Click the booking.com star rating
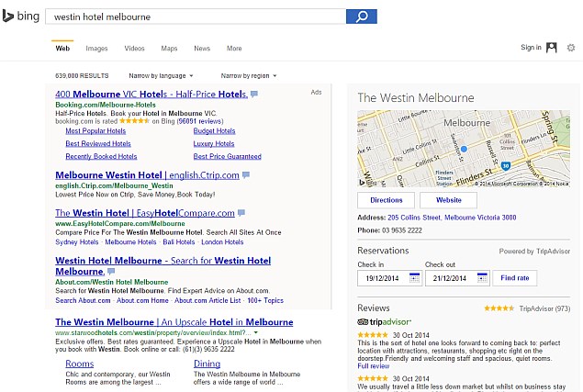Viewport: 583px width, 392px height. [134, 121]
